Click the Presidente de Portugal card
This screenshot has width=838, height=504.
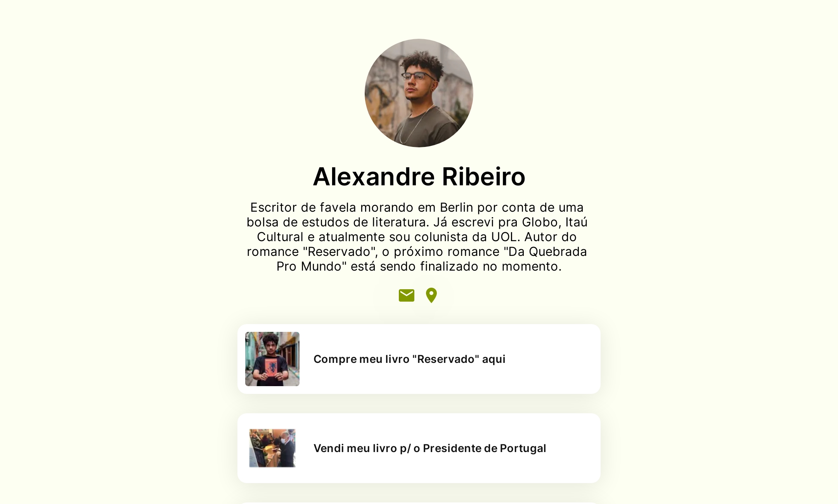pos(418,448)
